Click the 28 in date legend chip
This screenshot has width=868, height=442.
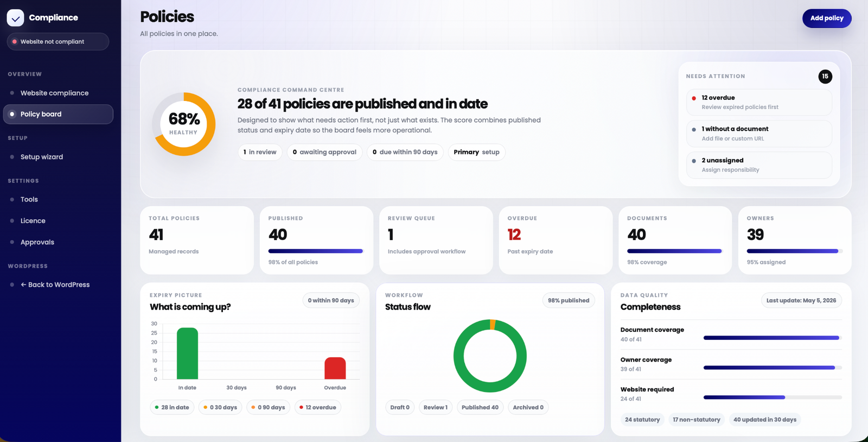[171, 407]
